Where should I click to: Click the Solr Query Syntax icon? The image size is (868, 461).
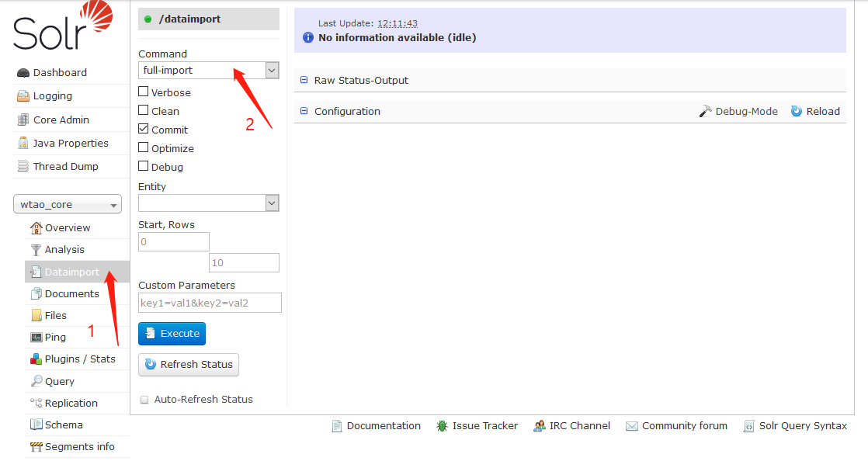pos(748,426)
